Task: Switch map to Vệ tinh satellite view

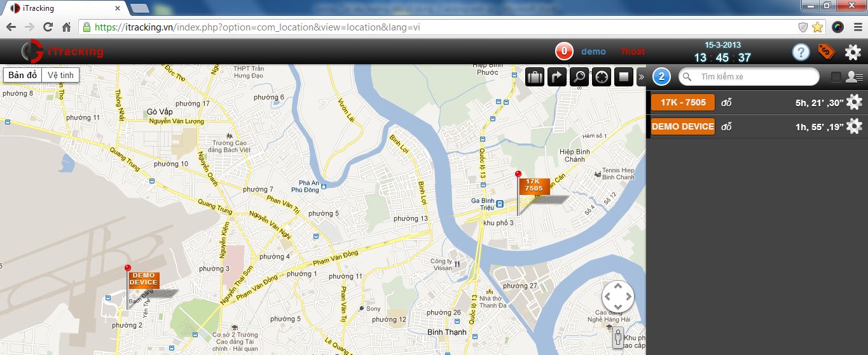Action: (x=60, y=75)
